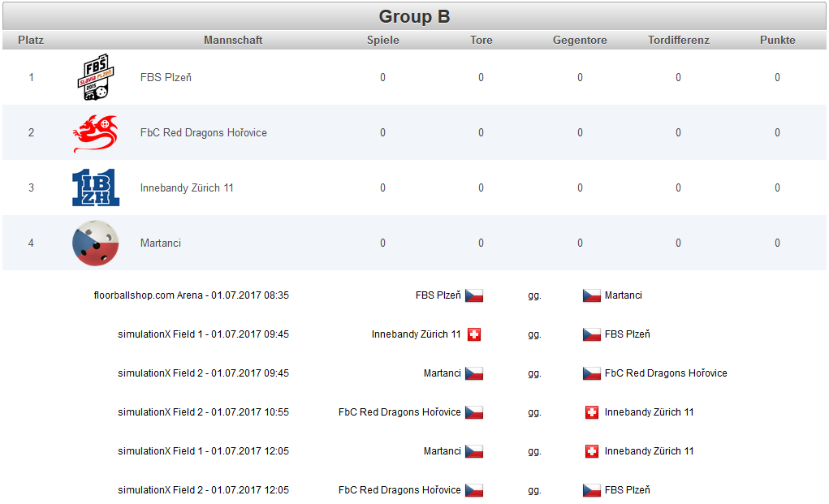Click the Tordifferenz column header
829x504 pixels.
(x=678, y=40)
